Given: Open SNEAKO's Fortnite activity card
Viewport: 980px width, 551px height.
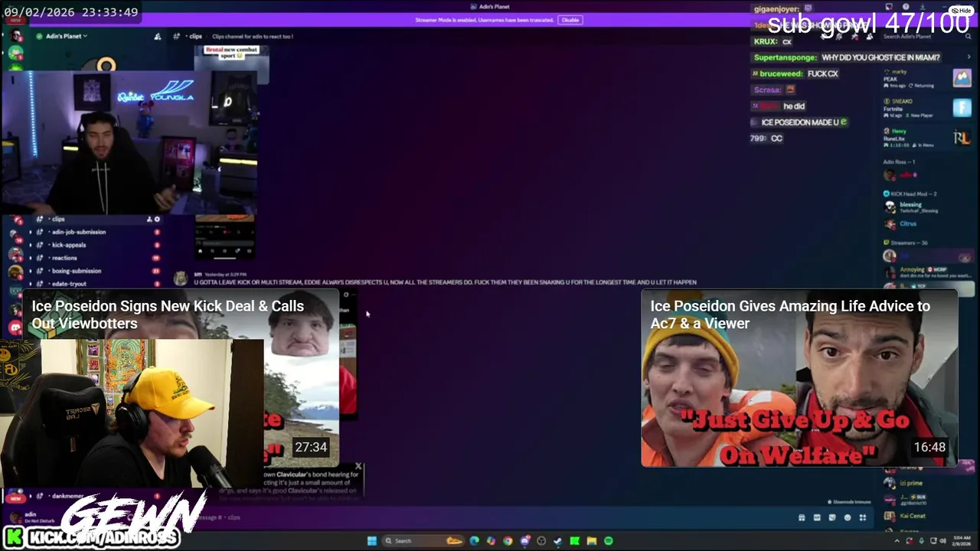Looking at the screenshot, I should pyautogui.click(x=927, y=108).
